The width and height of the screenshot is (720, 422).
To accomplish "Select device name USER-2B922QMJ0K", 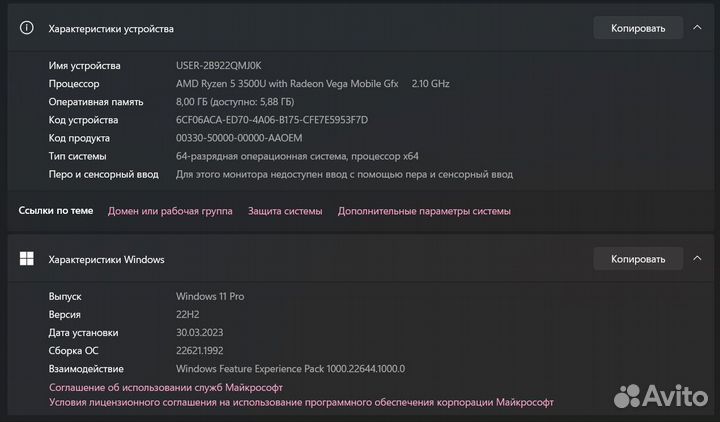I will click(219, 66).
